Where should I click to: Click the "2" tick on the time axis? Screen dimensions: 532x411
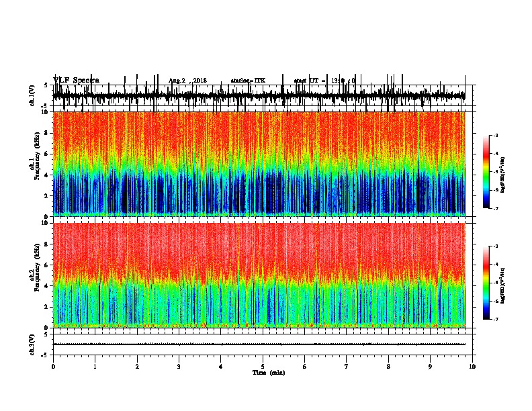point(137,367)
